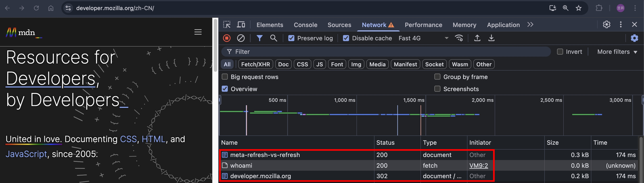Open Chrome's three-dot menu
The height and width of the screenshot is (183, 644).
tap(635, 8)
